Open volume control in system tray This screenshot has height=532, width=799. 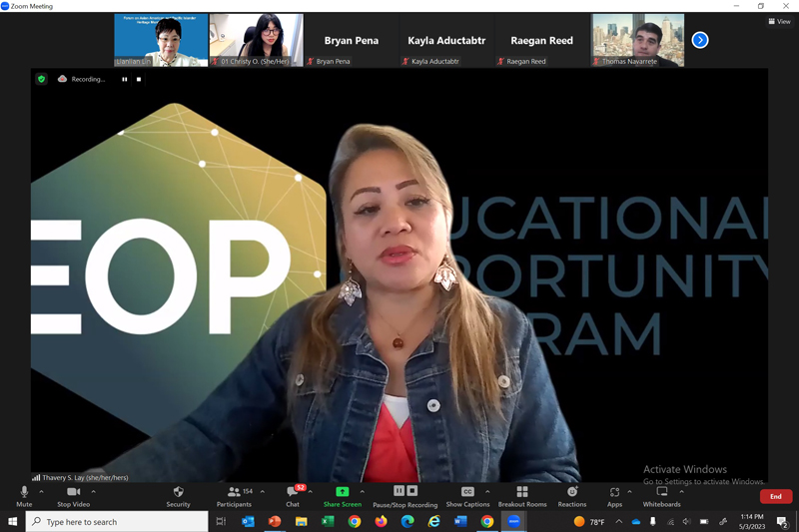[687, 521]
